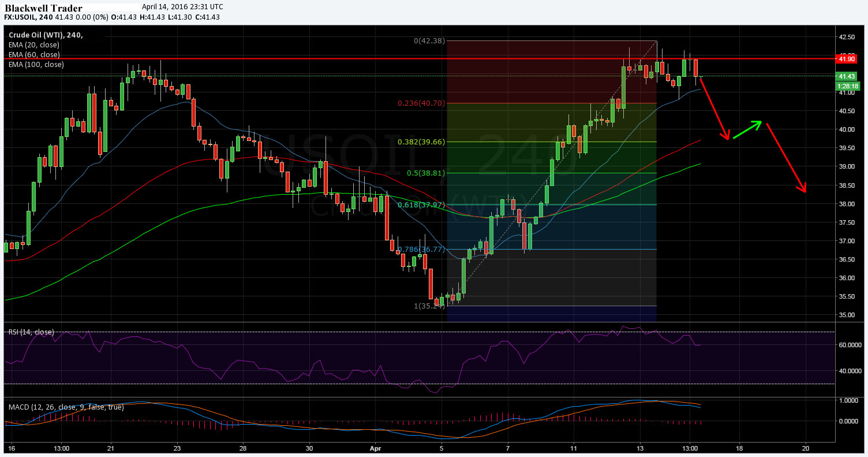The image size is (868, 457).
Task: Click the red 41.90 price line tag
Action: pos(847,58)
